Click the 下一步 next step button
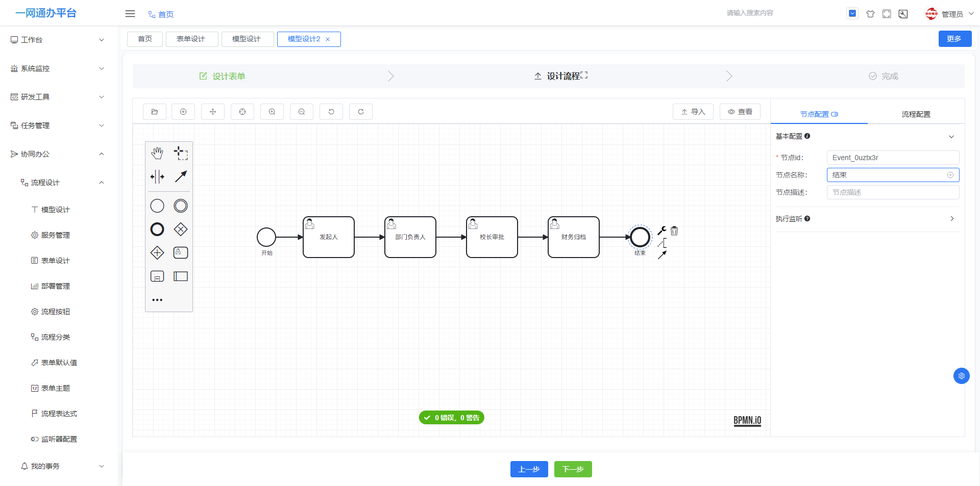The image size is (980, 486). pyautogui.click(x=573, y=469)
